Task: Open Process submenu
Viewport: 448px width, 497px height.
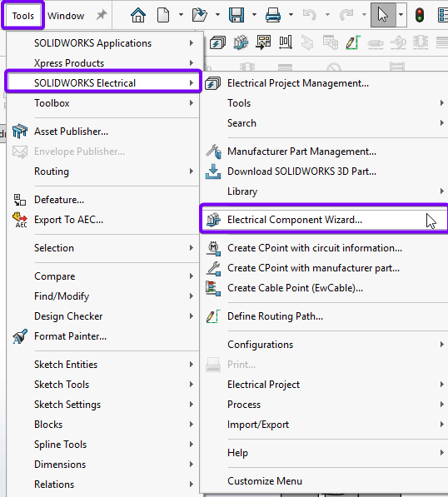Action: tap(324, 405)
